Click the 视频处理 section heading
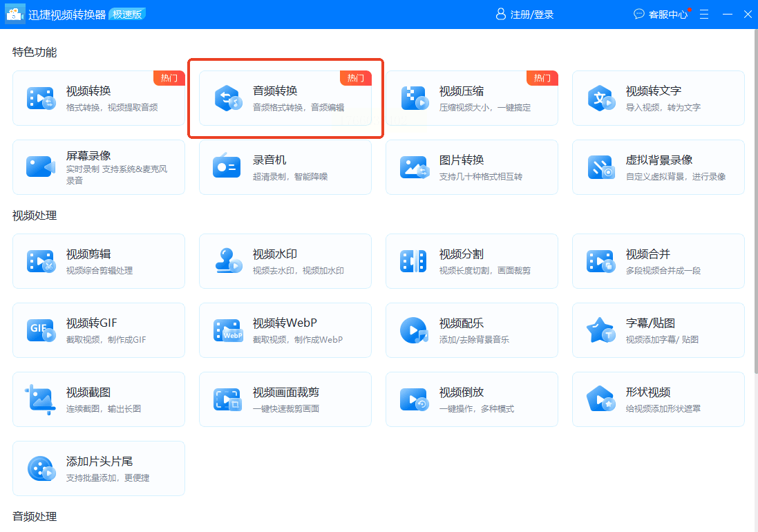The image size is (758, 532). tap(35, 216)
